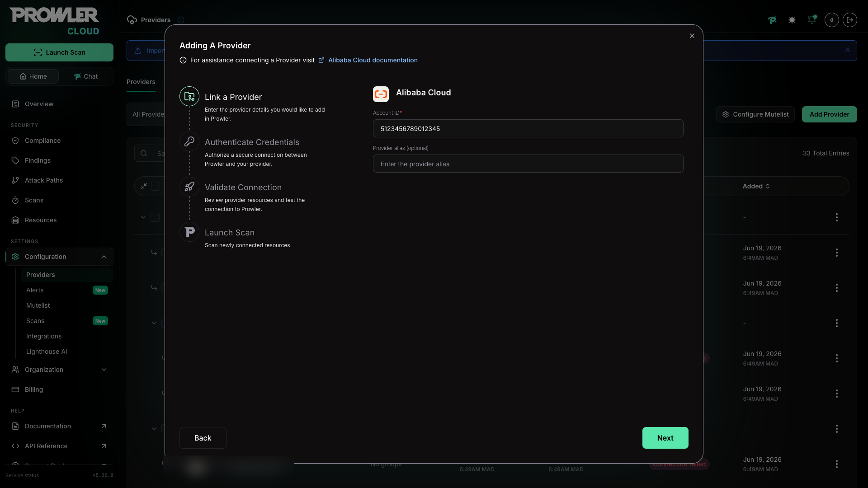Collapse all rows icon in table header
This screenshot has width=868, height=488.
(x=144, y=186)
